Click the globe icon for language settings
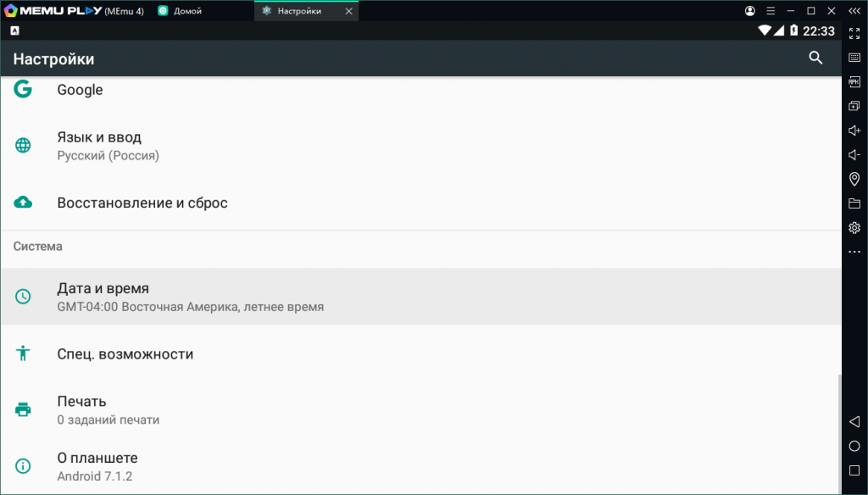Screen dimensions: 868x495 (23, 146)
